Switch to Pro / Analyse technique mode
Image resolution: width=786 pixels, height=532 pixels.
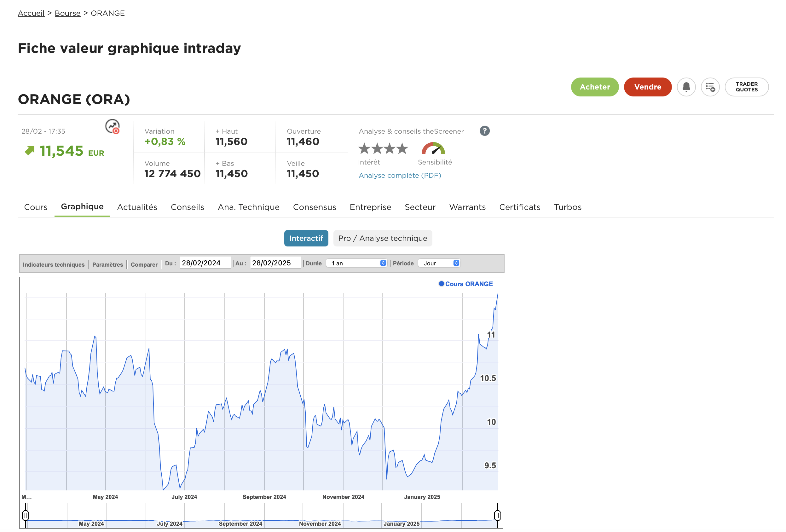(383, 238)
